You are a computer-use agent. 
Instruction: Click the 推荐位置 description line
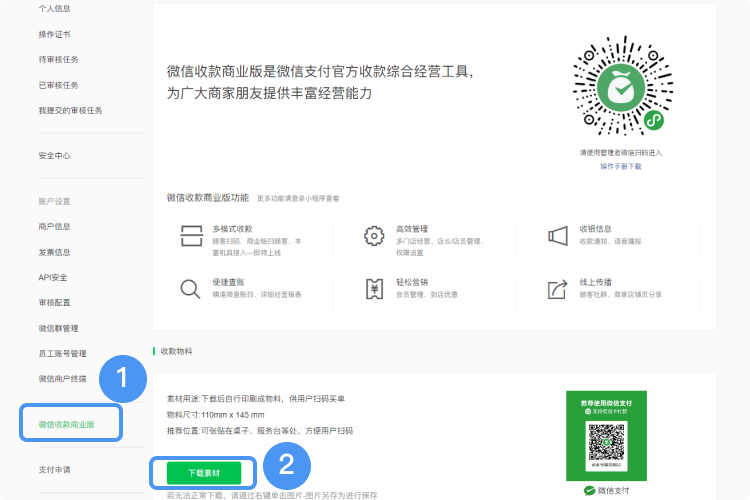260,431
